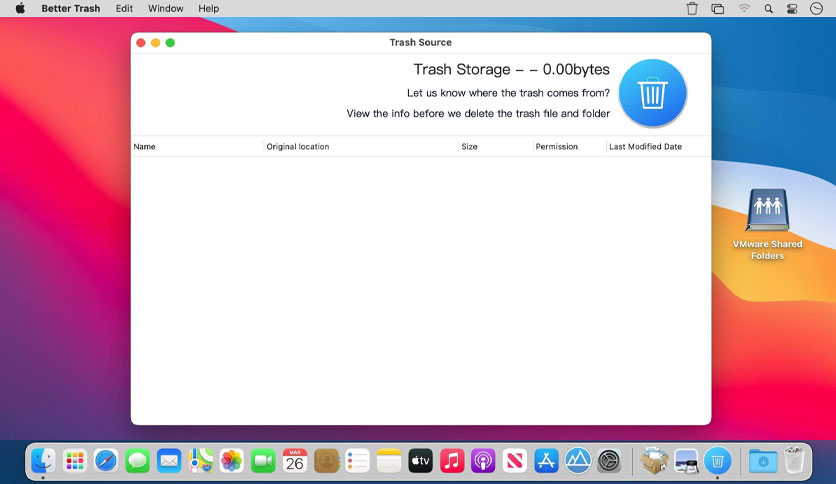836x484 pixels.
Task: Open the Downloads folder in dock
Action: pos(763,461)
